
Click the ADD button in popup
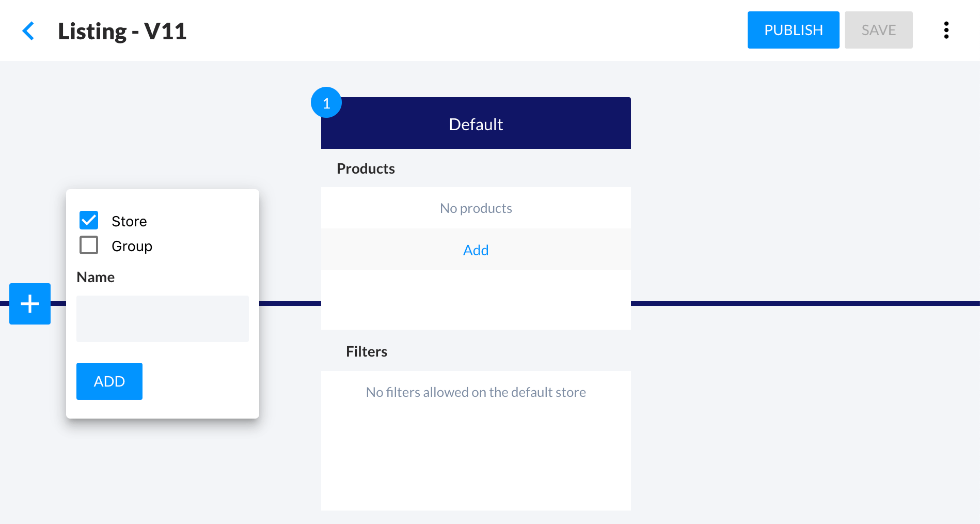pos(109,381)
